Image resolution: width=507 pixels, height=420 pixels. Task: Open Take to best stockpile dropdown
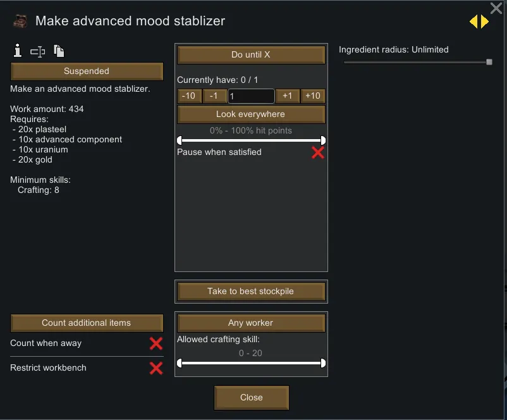click(251, 292)
